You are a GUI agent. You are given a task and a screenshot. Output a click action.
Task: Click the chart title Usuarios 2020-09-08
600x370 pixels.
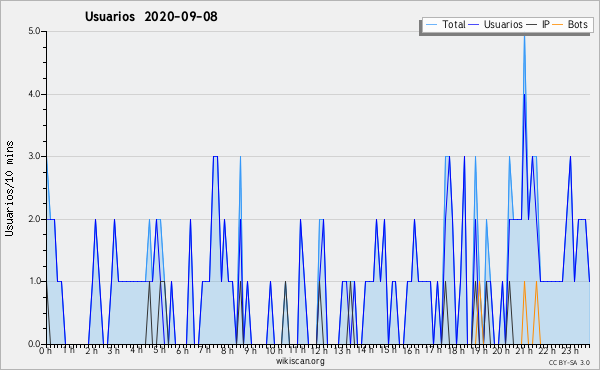point(151,16)
